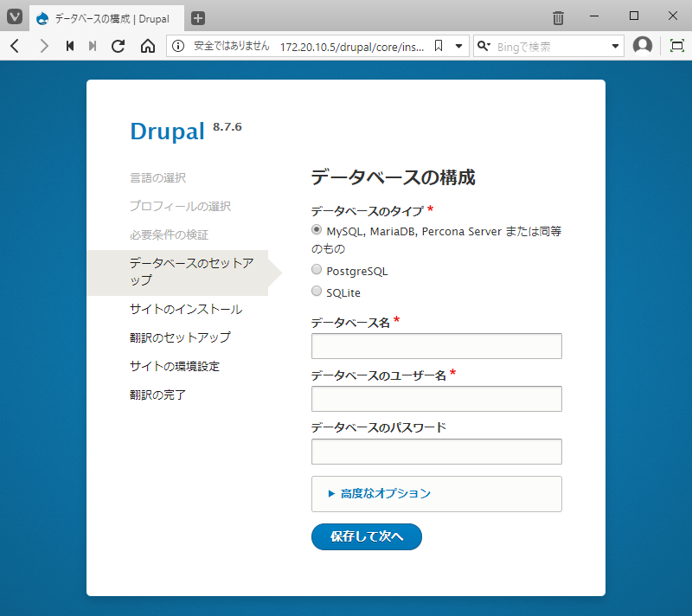Click the Drupal site name heading
692x616 pixels.
(x=167, y=131)
